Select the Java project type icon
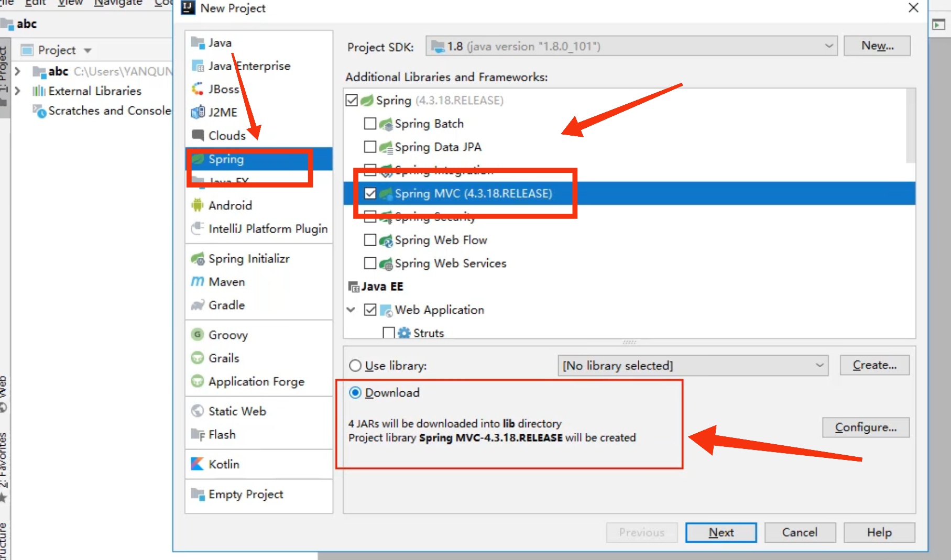 pos(198,42)
